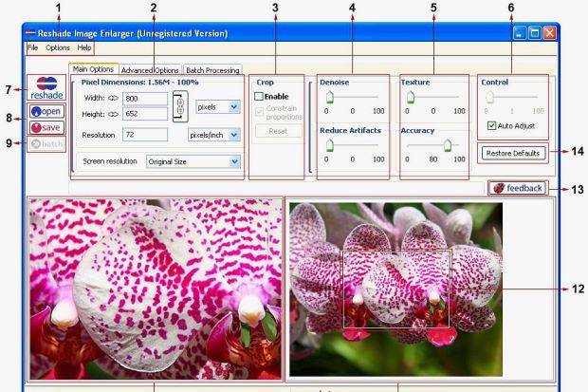The height and width of the screenshot is (392, 588).
Task: Click the save image button
Action: tap(46, 127)
